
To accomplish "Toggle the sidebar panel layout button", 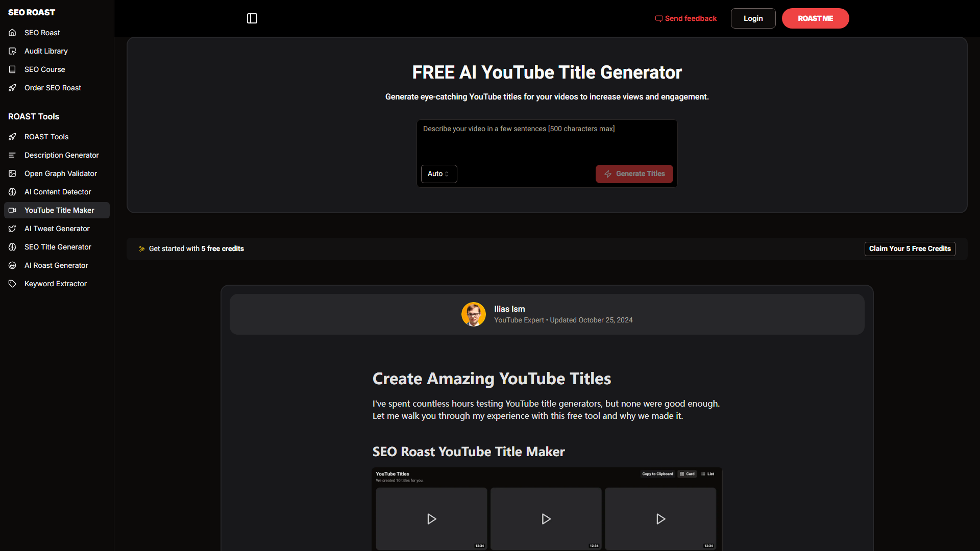I will (252, 18).
